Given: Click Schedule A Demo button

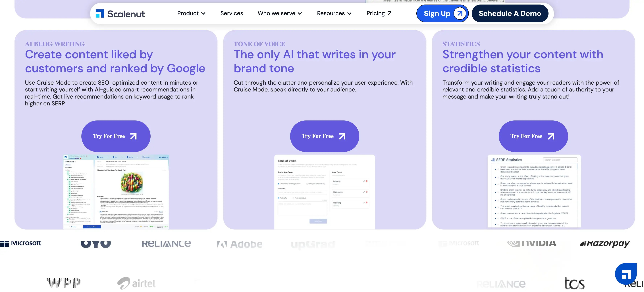Looking at the screenshot, I should (x=510, y=14).
